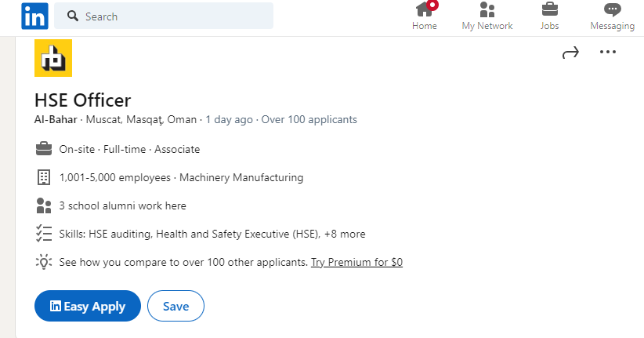
Task: Go to Home in the navigation
Action: tap(425, 16)
